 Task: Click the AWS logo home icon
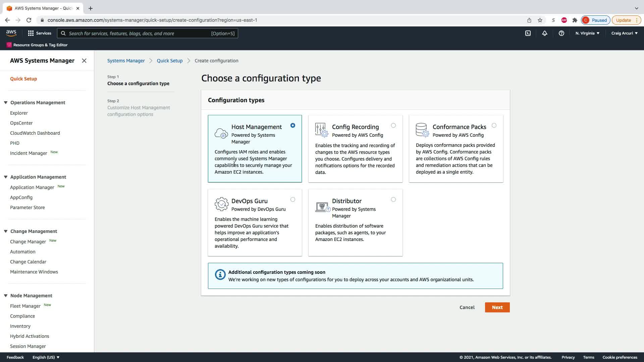coord(11,33)
